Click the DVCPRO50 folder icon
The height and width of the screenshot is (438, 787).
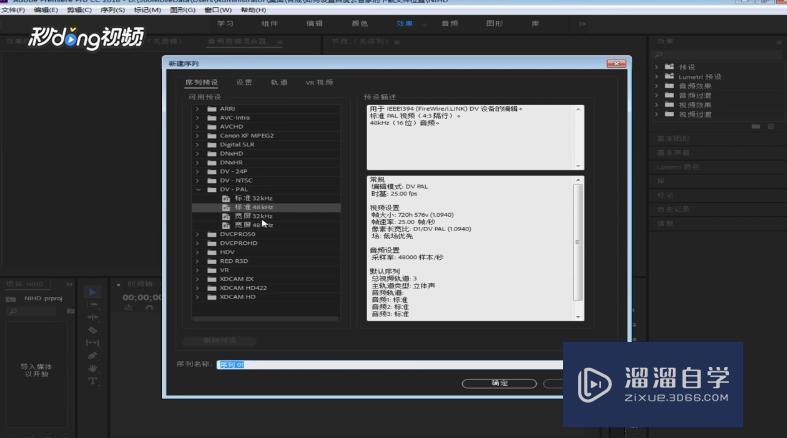(212, 234)
